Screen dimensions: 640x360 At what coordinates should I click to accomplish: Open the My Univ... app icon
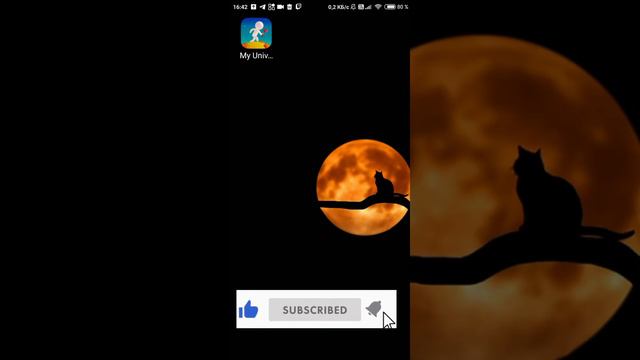pos(256,33)
